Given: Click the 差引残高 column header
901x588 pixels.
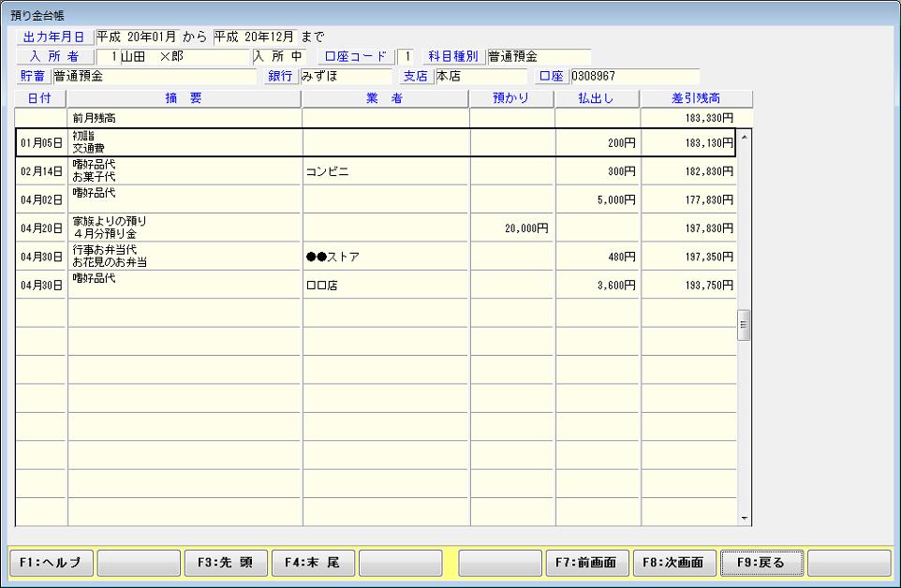Looking at the screenshot, I should (x=696, y=98).
